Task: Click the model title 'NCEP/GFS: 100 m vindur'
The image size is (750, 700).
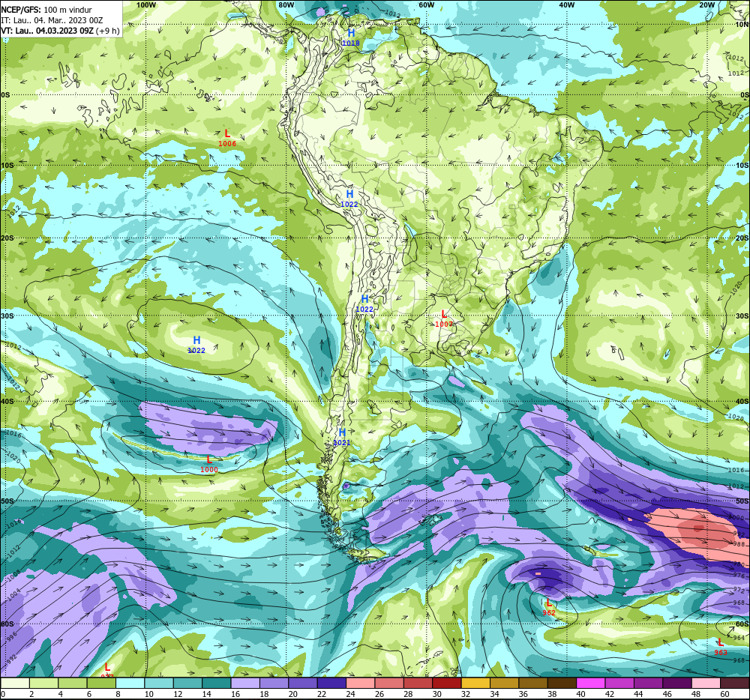Action: coord(46,10)
